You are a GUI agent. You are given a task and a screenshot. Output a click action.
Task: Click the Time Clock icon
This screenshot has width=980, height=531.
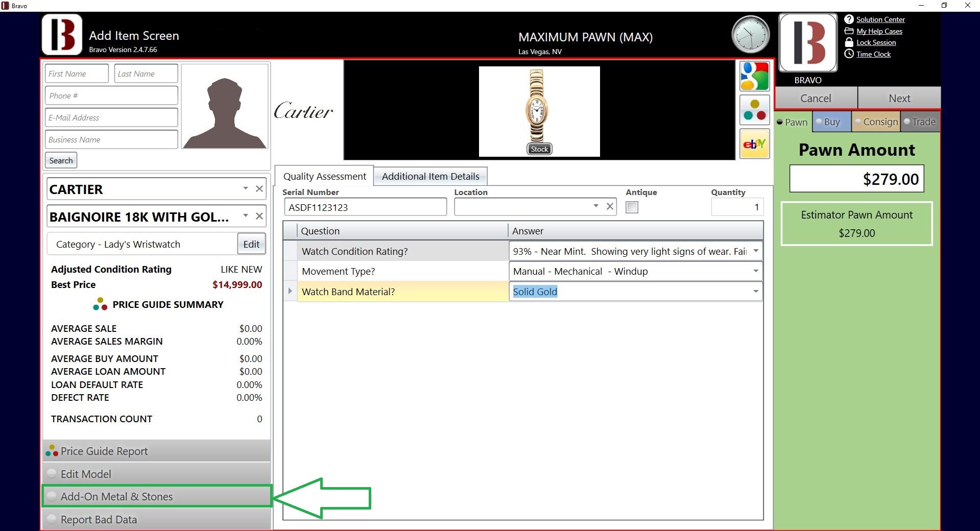(x=849, y=54)
